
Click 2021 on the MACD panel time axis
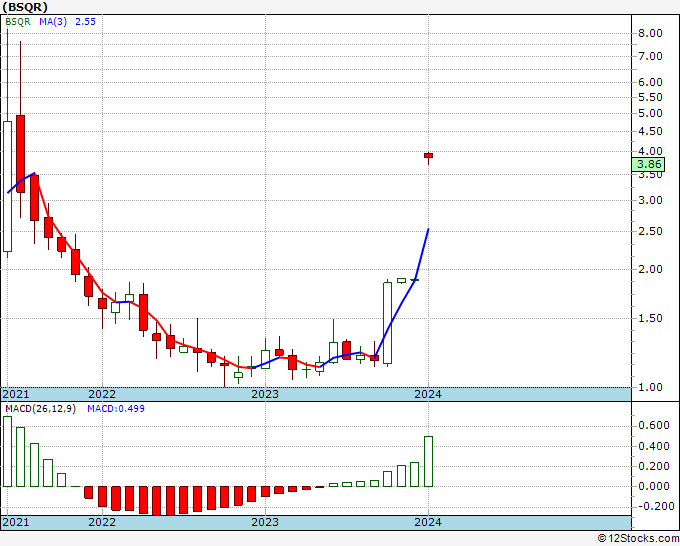(16, 522)
